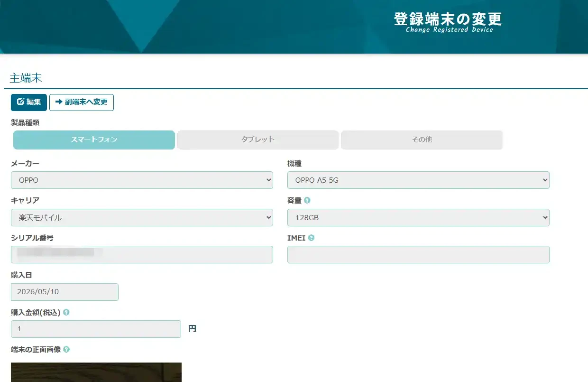Click the IMEI input field

coord(418,255)
